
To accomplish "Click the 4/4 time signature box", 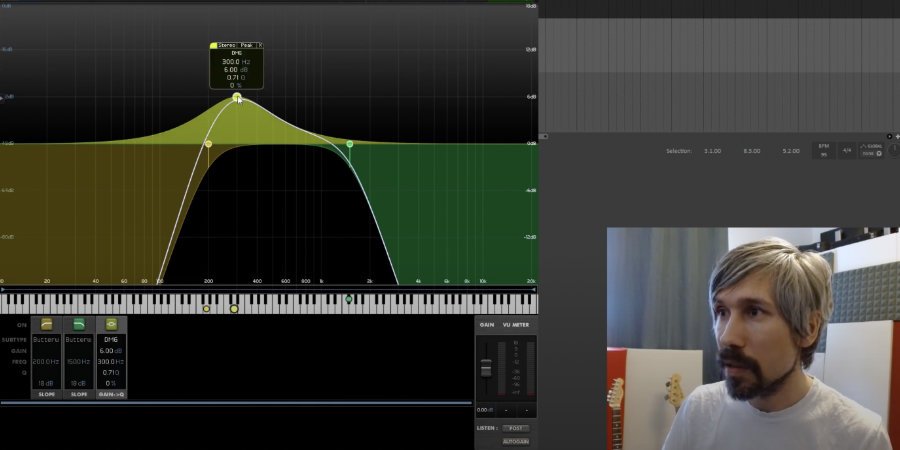I will point(847,150).
